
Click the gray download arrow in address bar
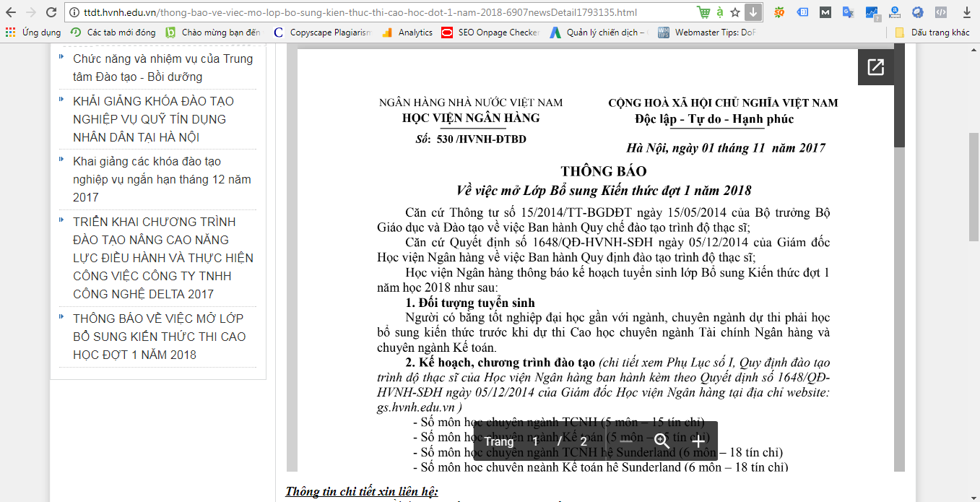click(x=753, y=12)
